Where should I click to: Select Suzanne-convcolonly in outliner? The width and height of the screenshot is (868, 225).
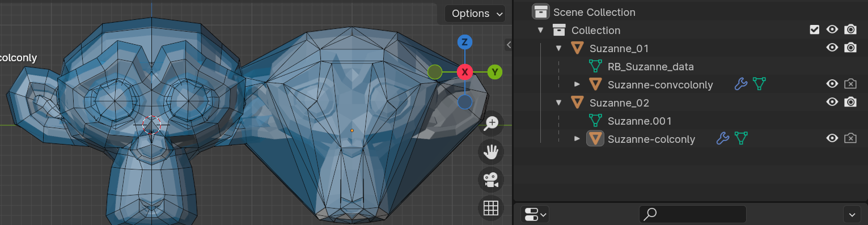[x=660, y=85]
